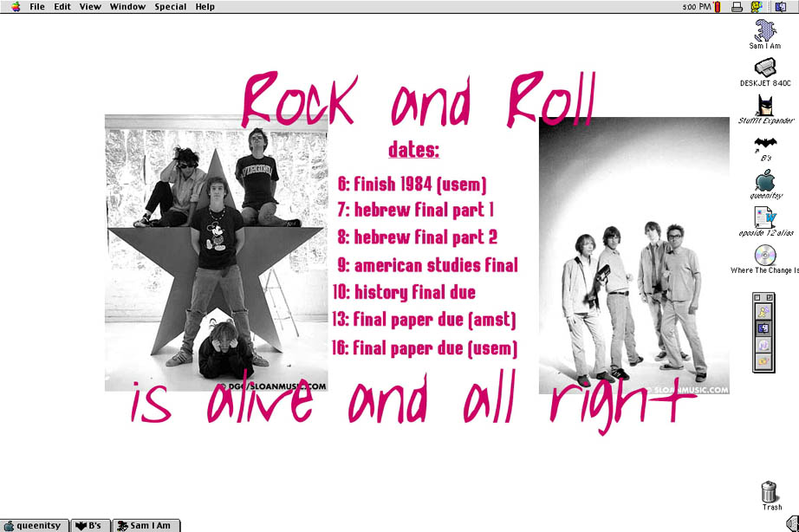Open the Finder application menu in menu bar

[781, 7]
